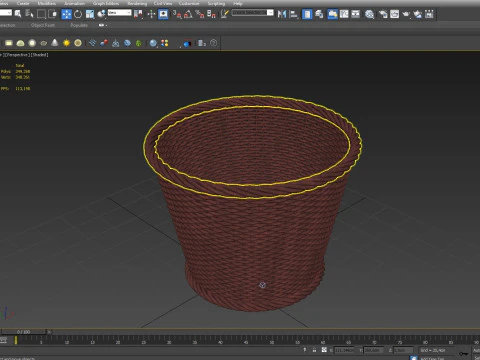
Task: Click the cone primitive icon
Action: (55, 43)
